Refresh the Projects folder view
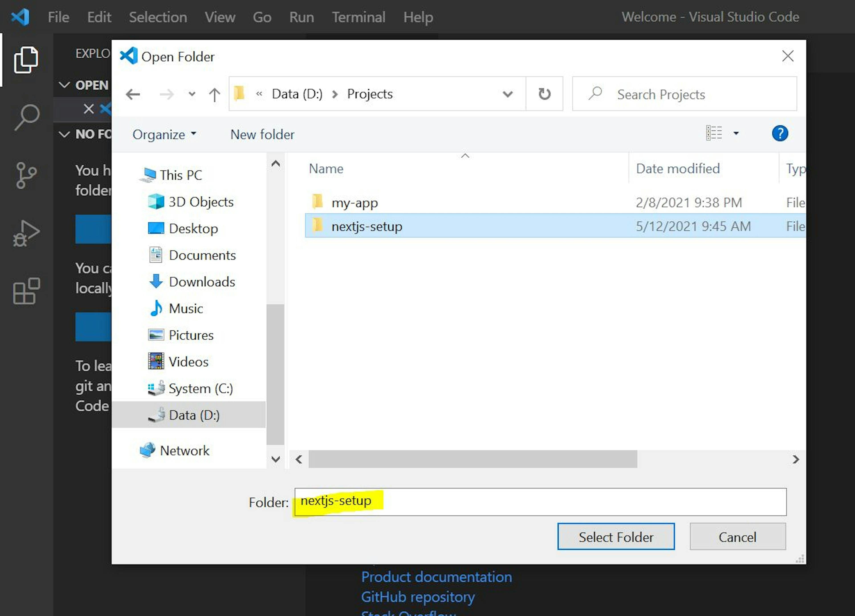The height and width of the screenshot is (616, 855). 544,94
